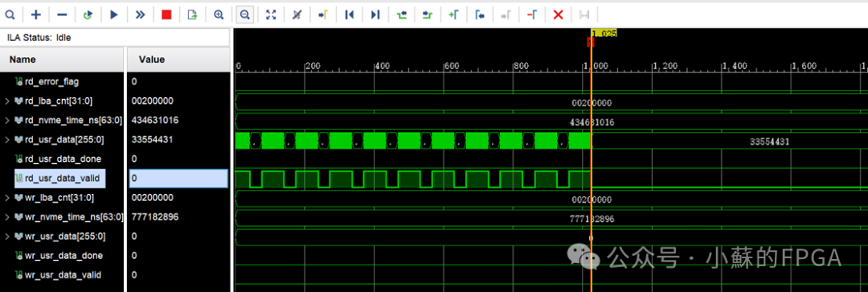Click the crossed-out cursor toolbar icon
Viewport: 868px width, 292px height.
[297, 15]
